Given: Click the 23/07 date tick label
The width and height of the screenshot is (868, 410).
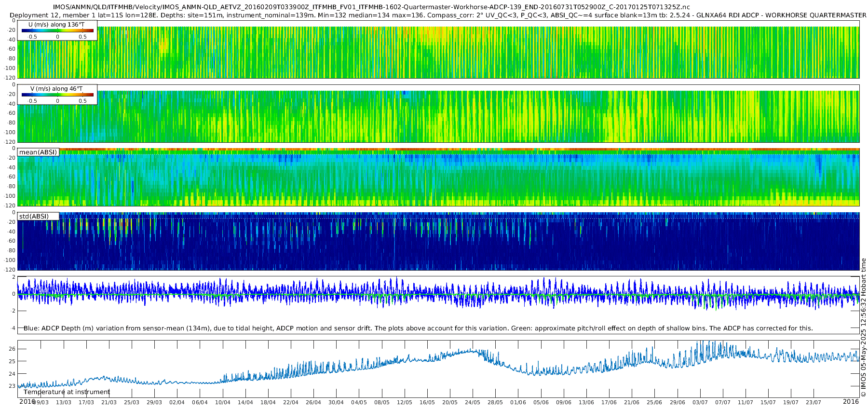Looking at the screenshot, I should point(813,402).
